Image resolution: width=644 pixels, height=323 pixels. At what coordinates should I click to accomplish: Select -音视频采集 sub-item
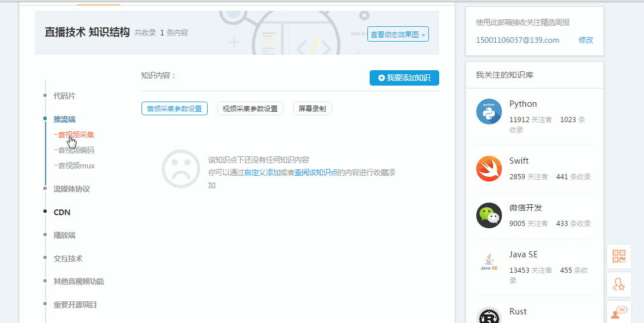point(74,135)
